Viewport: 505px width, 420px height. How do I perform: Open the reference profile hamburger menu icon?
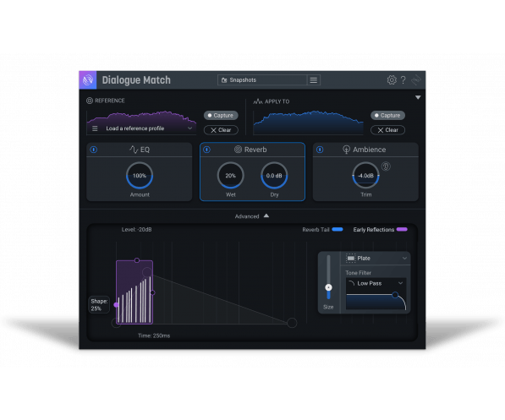95,128
